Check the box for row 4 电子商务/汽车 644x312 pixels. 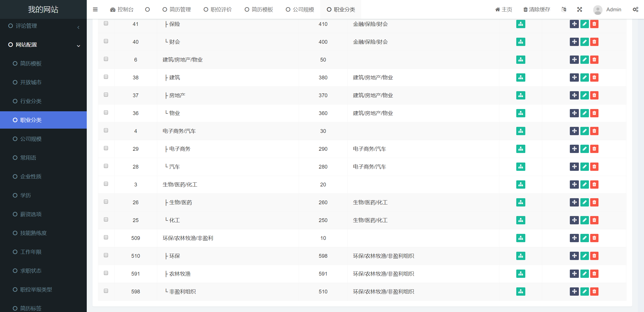pyautogui.click(x=106, y=130)
